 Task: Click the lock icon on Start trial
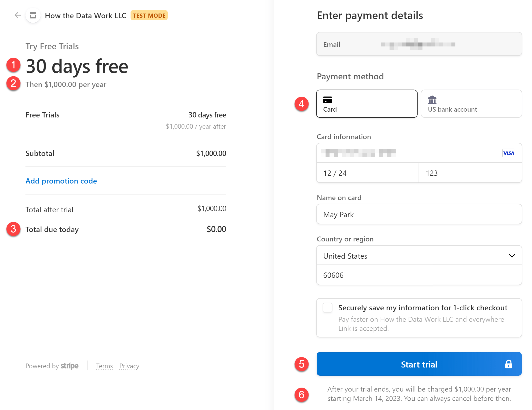508,364
